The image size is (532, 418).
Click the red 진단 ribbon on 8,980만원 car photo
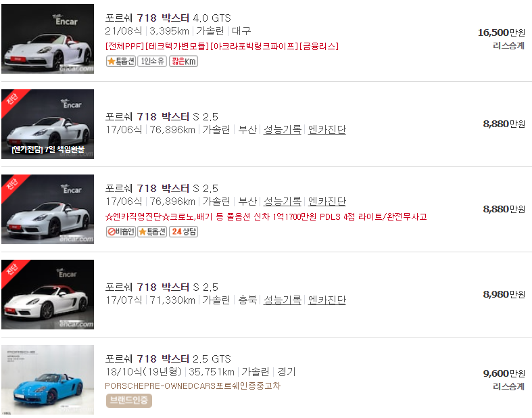[x=13, y=270]
